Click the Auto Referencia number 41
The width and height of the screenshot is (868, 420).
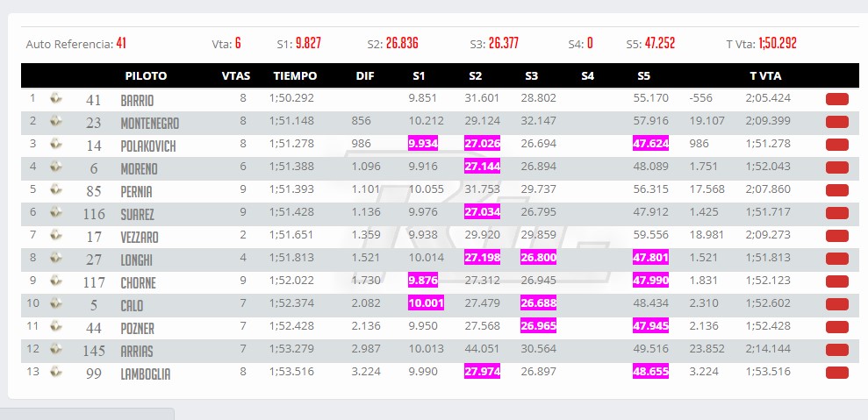pyautogui.click(x=121, y=44)
